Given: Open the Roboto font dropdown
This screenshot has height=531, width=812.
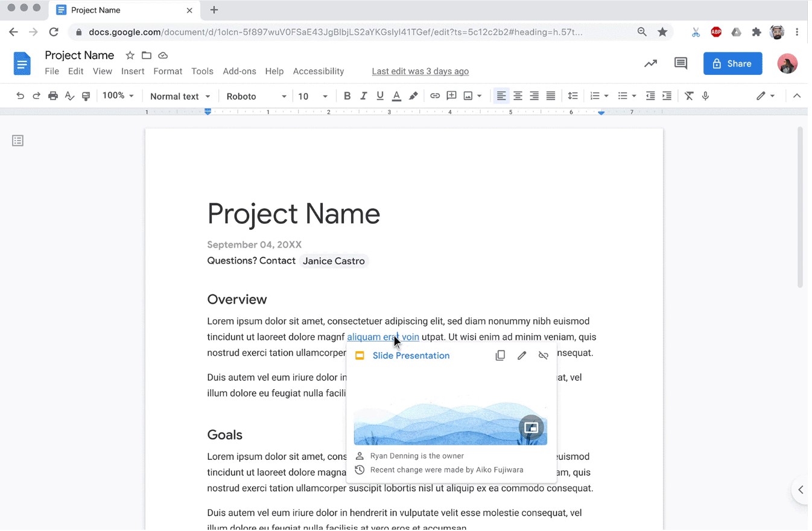Looking at the screenshot, I should [x=256, y=97].
